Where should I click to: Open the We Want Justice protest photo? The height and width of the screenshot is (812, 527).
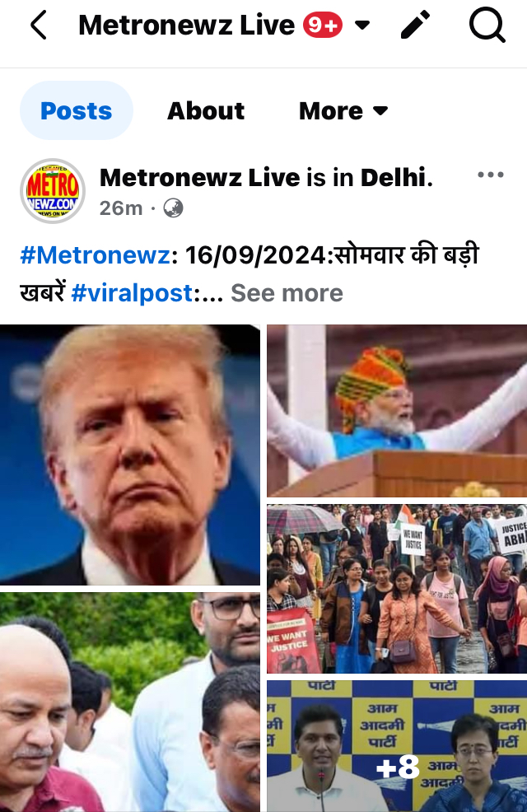pyautogui.click(x=397, y=589)
